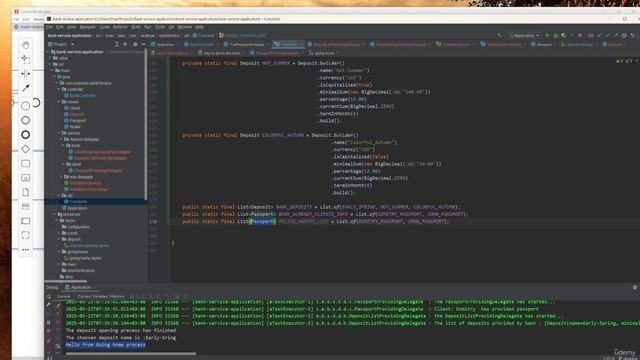Select the lasso tool in Camunda Modeler palette

[x=25, y=59]
